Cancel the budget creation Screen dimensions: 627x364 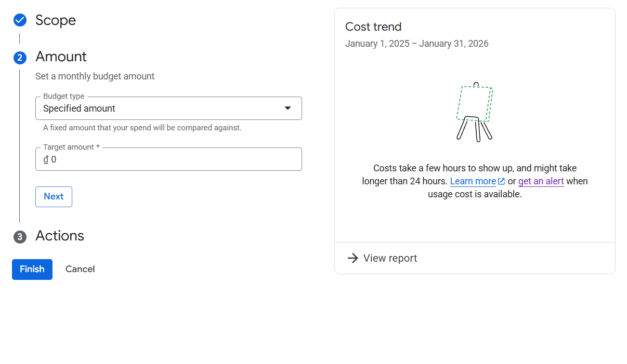tap(80, 269)
